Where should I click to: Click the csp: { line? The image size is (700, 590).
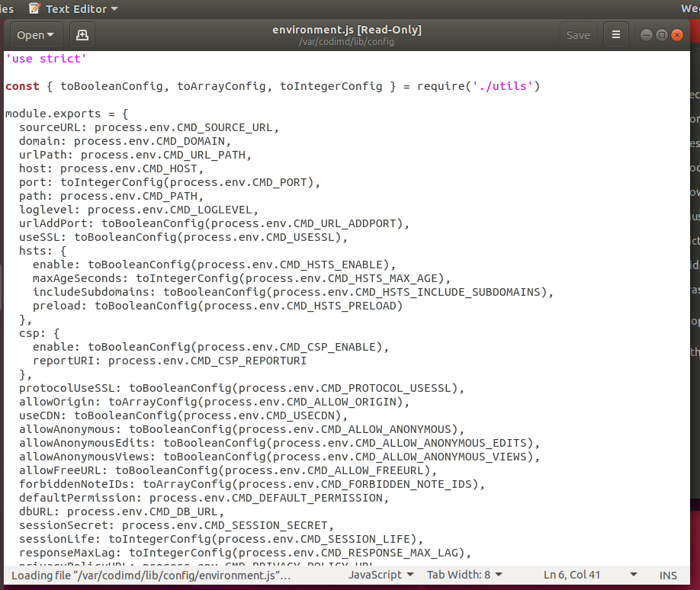click(x=40, y=333)
